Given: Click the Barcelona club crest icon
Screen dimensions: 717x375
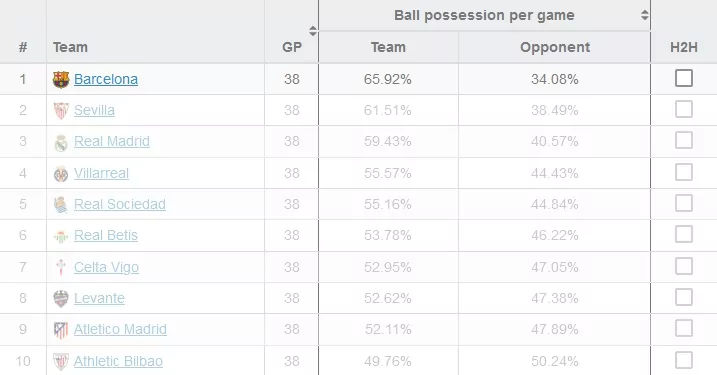Looking at the screenshot, I should tap(61, 80).
